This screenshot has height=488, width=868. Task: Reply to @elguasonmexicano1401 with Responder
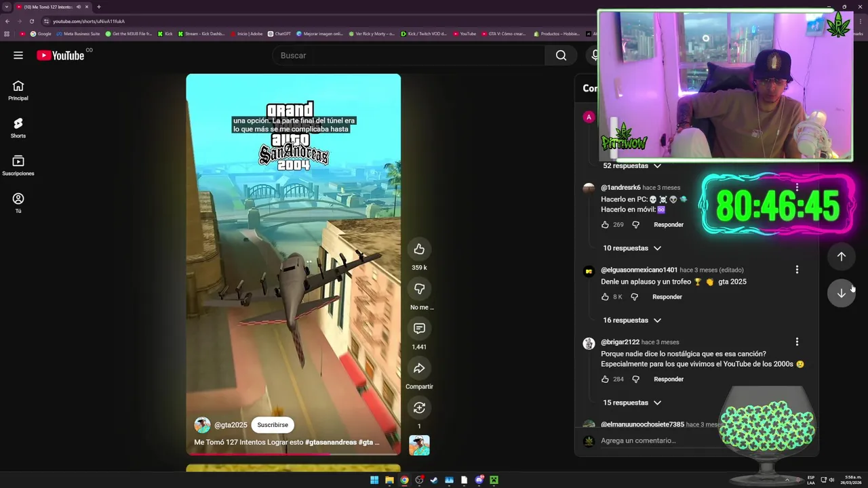[667, 297]
